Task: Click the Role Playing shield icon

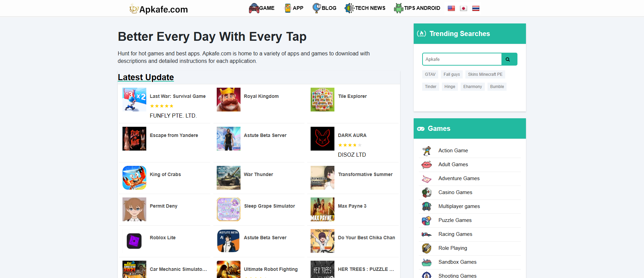Action: click(427, 248)
